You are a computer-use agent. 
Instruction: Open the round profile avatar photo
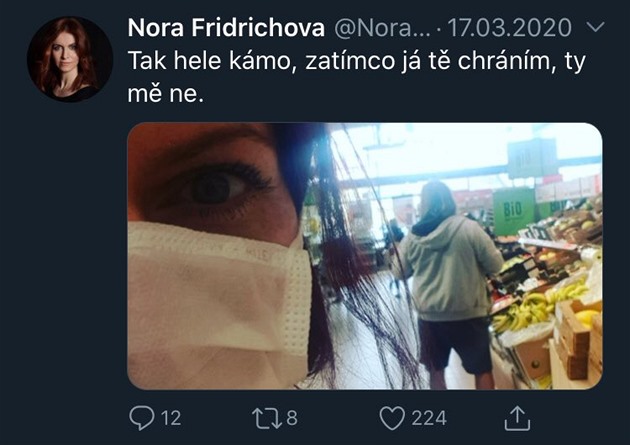click(x=70, y=59)
